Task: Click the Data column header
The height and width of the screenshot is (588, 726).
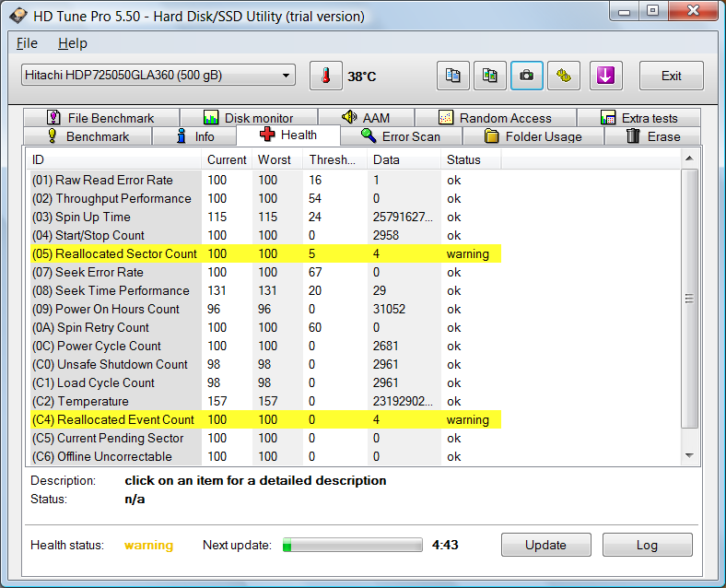Action: pyautogui.click(x=404, y=159)
